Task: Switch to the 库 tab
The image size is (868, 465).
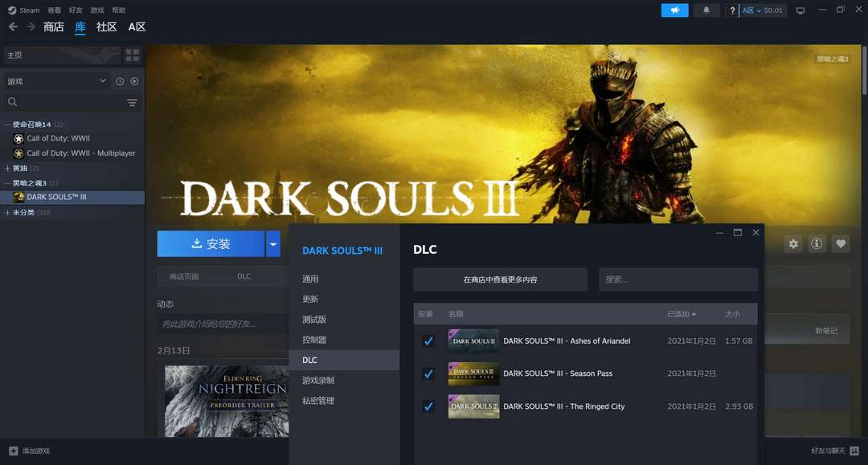Action: click(x=80, y=27)
